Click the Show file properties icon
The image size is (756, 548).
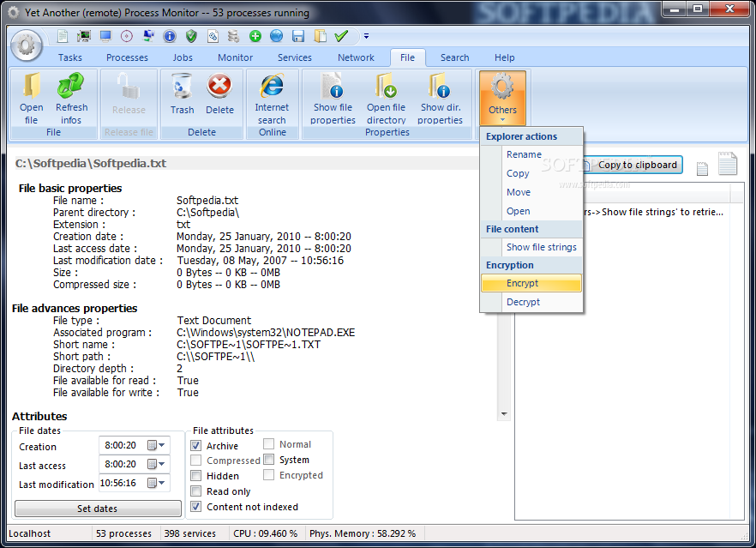[333, 86]
